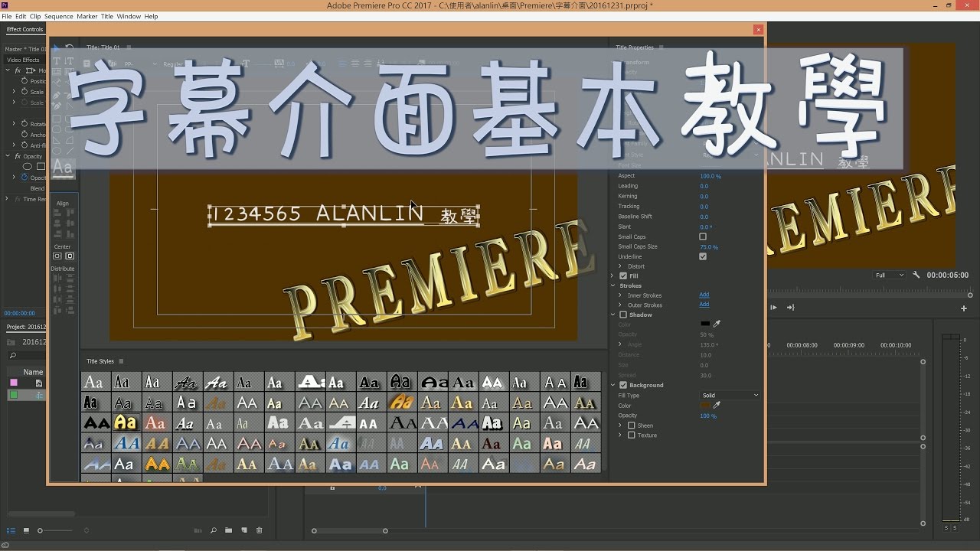Open the Fill Type Solid dropdown
The image size is (980, 551).
pyautogui.click(x=730, y=396)
